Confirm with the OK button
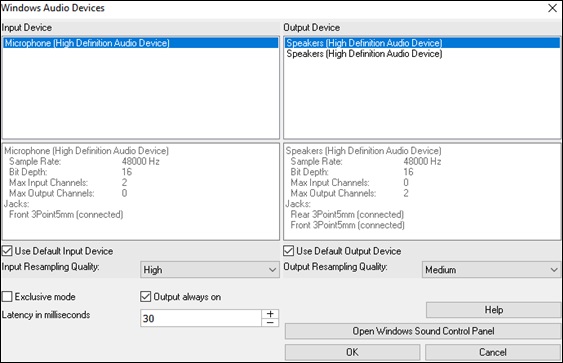The image size is (563, 363). coord(352,352)
